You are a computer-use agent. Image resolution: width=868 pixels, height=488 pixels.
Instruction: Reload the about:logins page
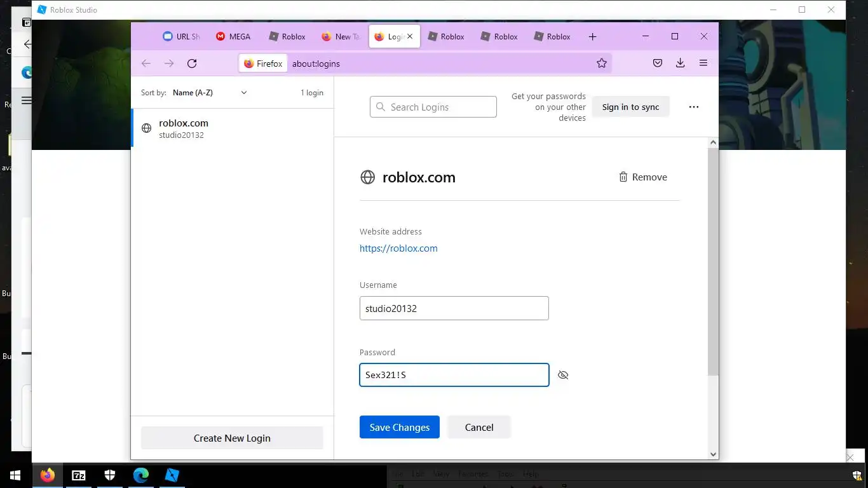[x=192, y=64]
